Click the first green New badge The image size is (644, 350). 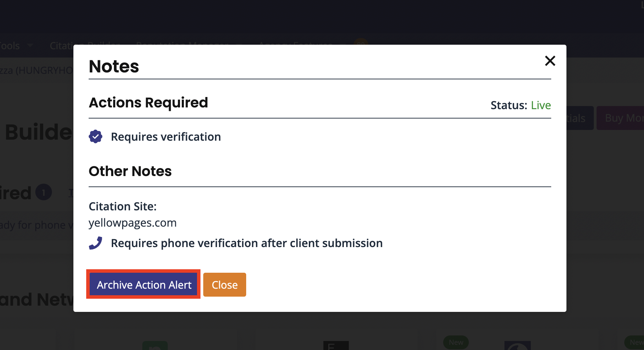point(456,342)
